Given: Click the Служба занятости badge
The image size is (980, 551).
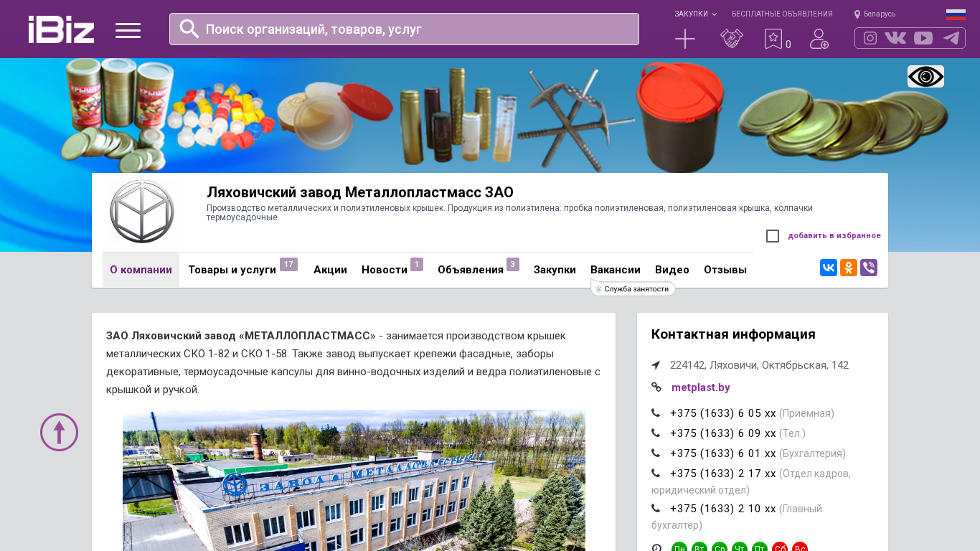Looking at the screenshot, I should coord(633,288).
